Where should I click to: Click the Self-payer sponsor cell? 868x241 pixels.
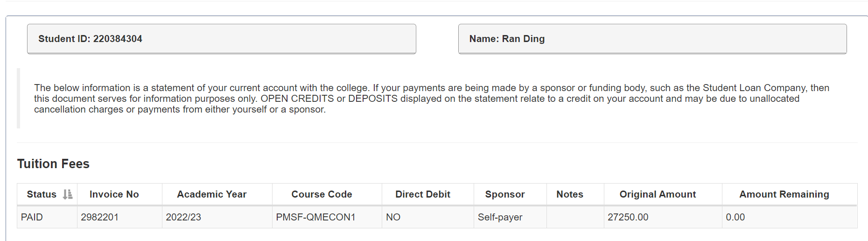coord(500,217)
